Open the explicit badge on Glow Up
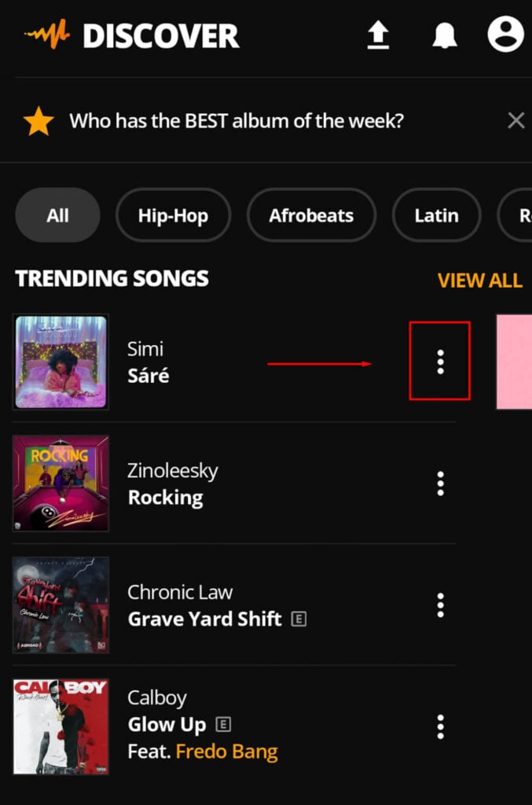The width and height of the screenshot is (532, 805). (224, 725)
